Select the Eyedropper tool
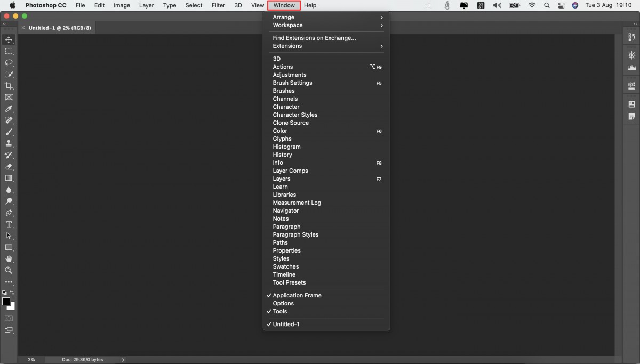This screenshot has width=640, height=364. [9, 109]
